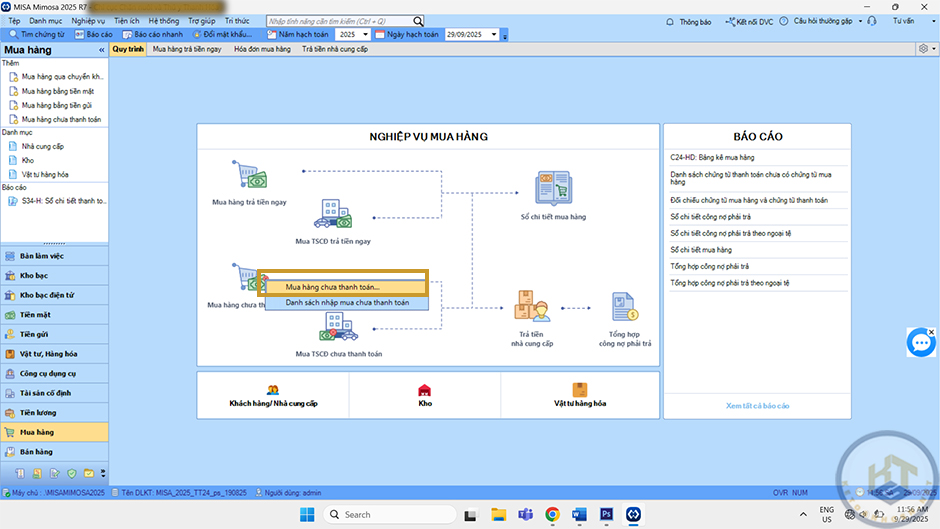
Task: Click Mua TSCĐ trả tiền ngay icon
Action: [x=333, y=215]
